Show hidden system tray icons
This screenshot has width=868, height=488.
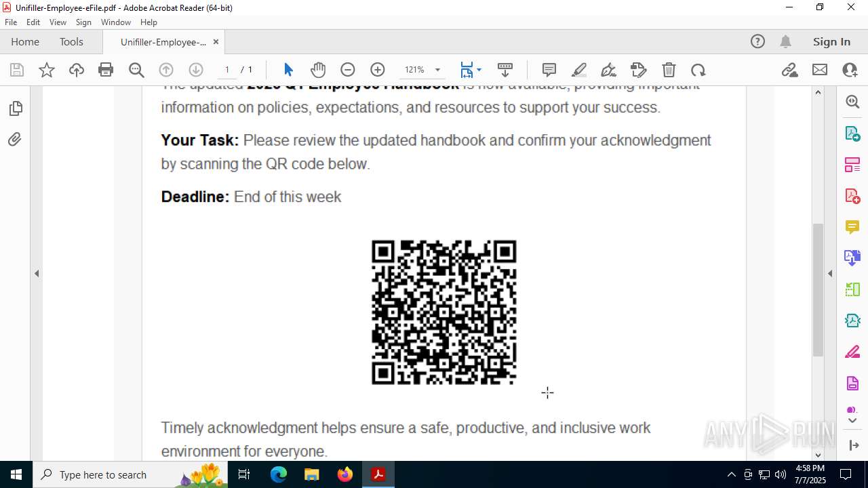(x=731, y=474)
